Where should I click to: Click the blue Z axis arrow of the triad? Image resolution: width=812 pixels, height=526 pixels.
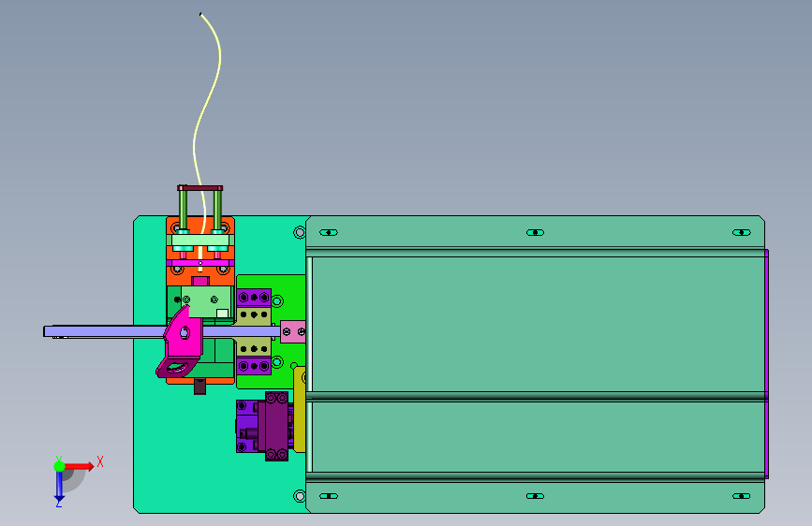59,487
